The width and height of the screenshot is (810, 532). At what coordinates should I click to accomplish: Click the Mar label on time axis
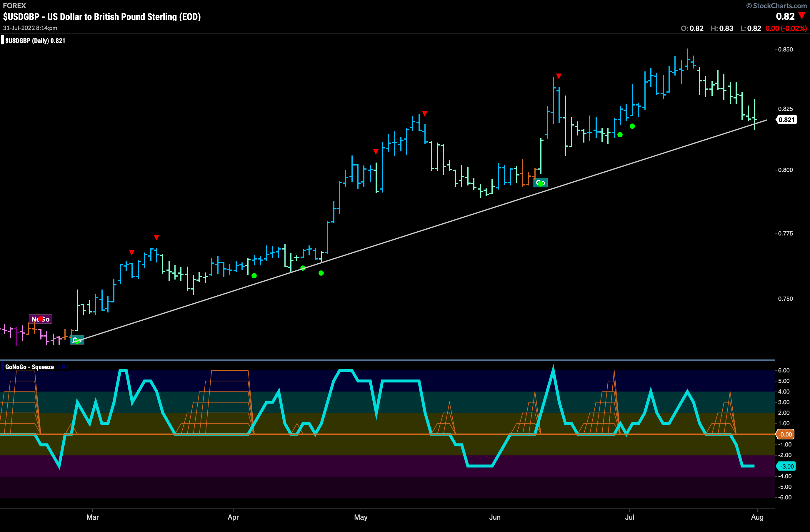93,517
